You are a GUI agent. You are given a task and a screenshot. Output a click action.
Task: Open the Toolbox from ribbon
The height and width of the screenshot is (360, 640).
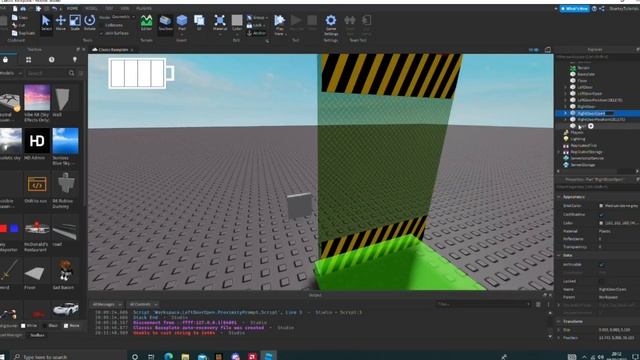tap(165, 23)
